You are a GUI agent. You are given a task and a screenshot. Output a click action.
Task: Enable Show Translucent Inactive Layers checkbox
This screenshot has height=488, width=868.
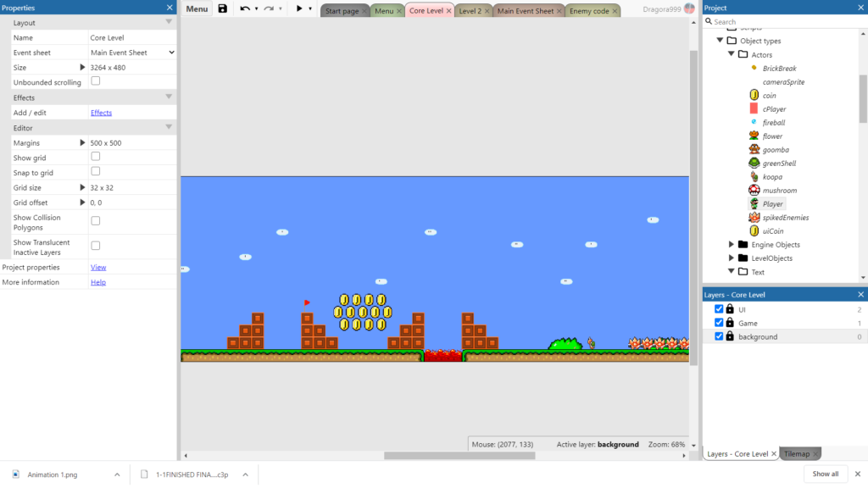click(96, 246)
